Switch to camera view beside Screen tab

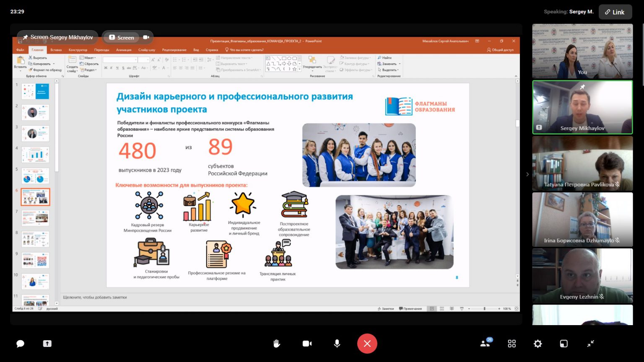point(146,37)
